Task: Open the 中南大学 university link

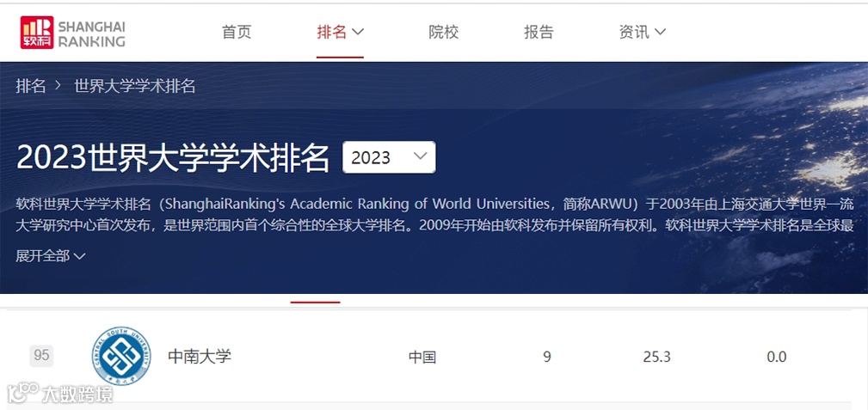Action: pos(200,357)
